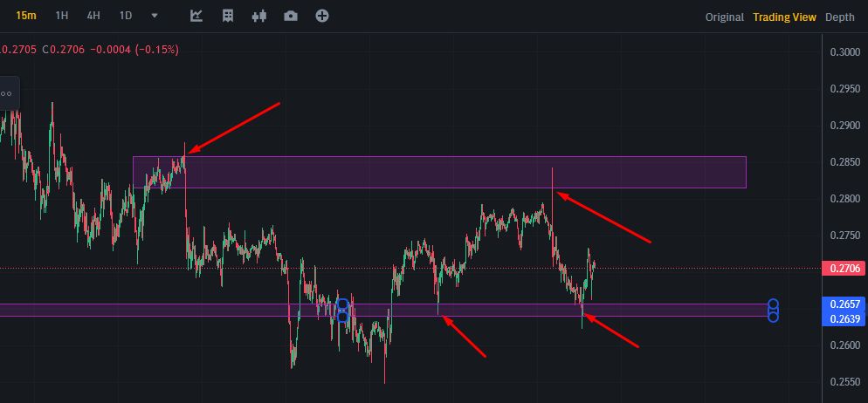
Task: Take a chart snapshot with camera icon
Action: [291, 16]
